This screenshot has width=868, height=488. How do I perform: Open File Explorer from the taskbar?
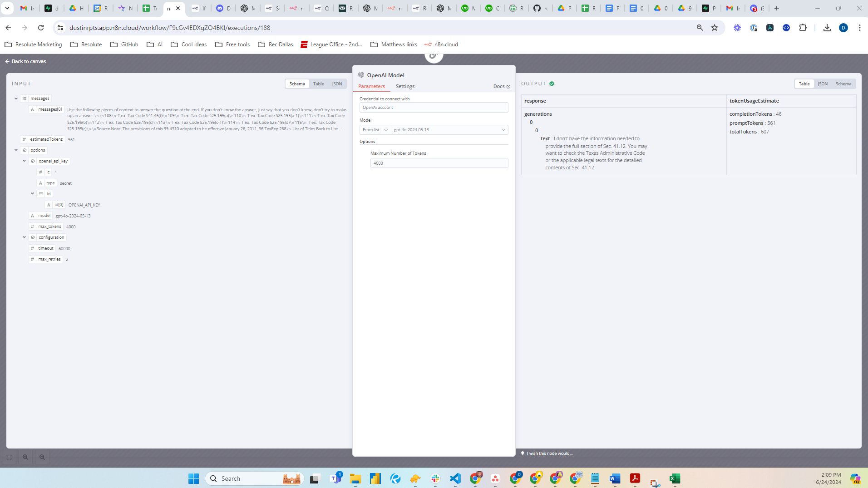tap(355, 478)
